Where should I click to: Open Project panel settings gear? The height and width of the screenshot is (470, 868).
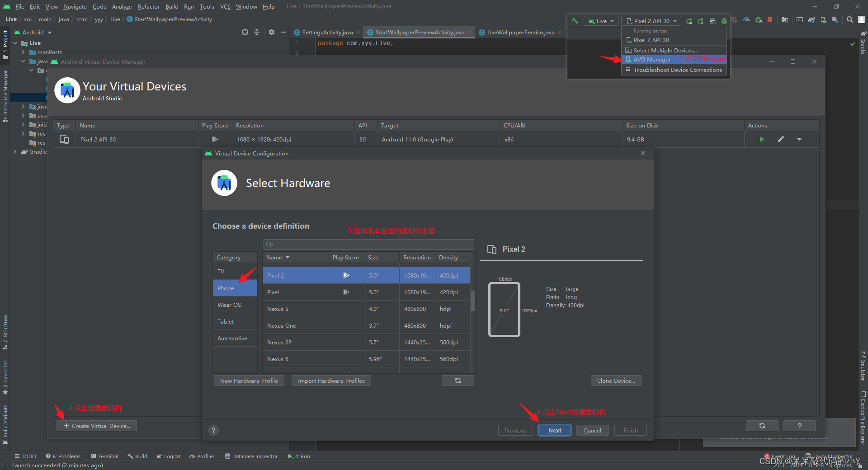coord(271,32)
